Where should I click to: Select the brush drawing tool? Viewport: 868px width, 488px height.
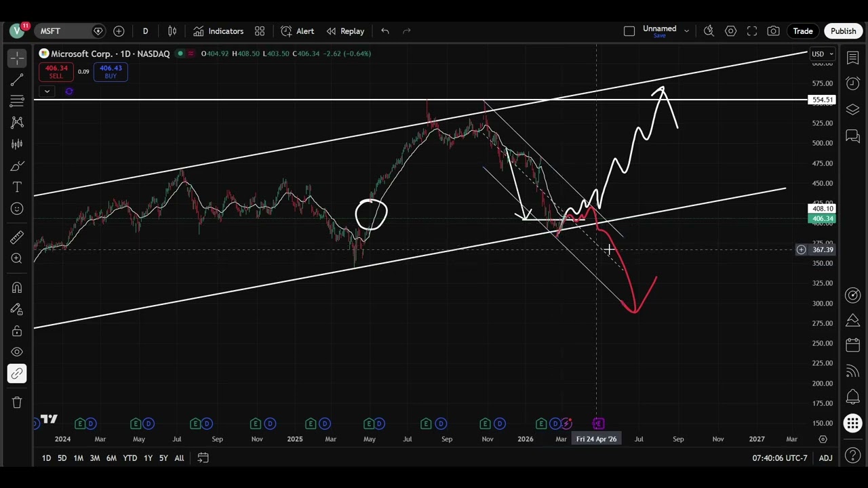[17, 166]
